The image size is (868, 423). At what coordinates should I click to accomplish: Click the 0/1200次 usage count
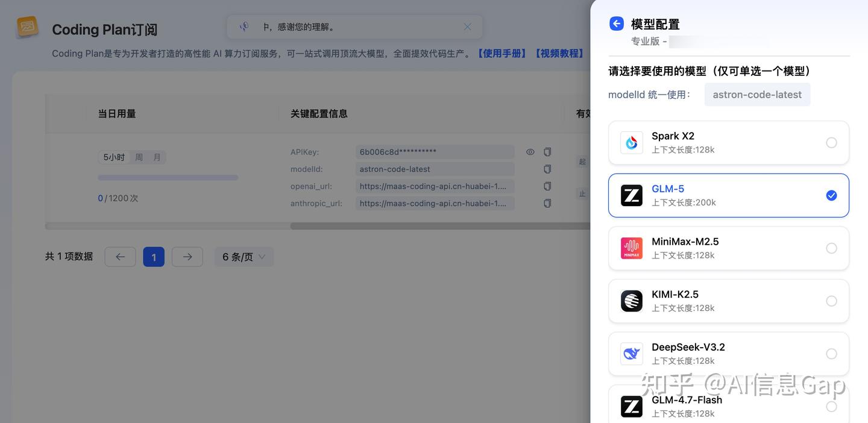click(x=118, y=198)
